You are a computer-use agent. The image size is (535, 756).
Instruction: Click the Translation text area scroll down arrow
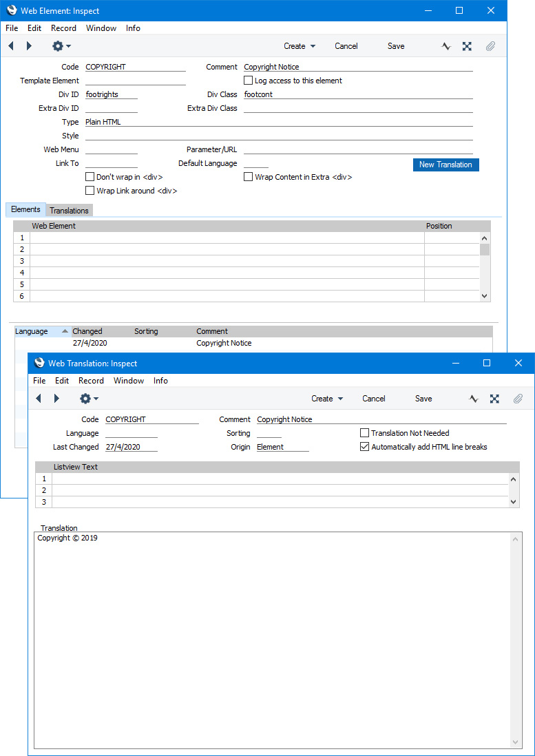515,742
